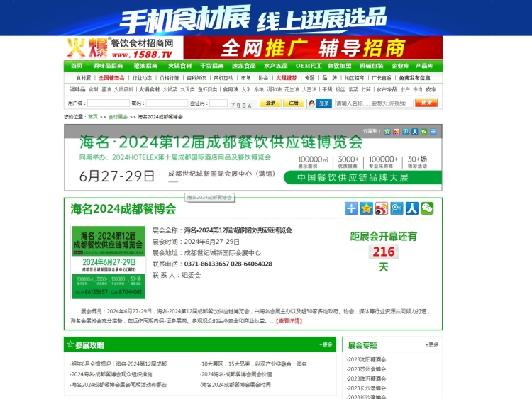
Task: Open 干货招商 in the green navigation bar
Action: [211, 66]
